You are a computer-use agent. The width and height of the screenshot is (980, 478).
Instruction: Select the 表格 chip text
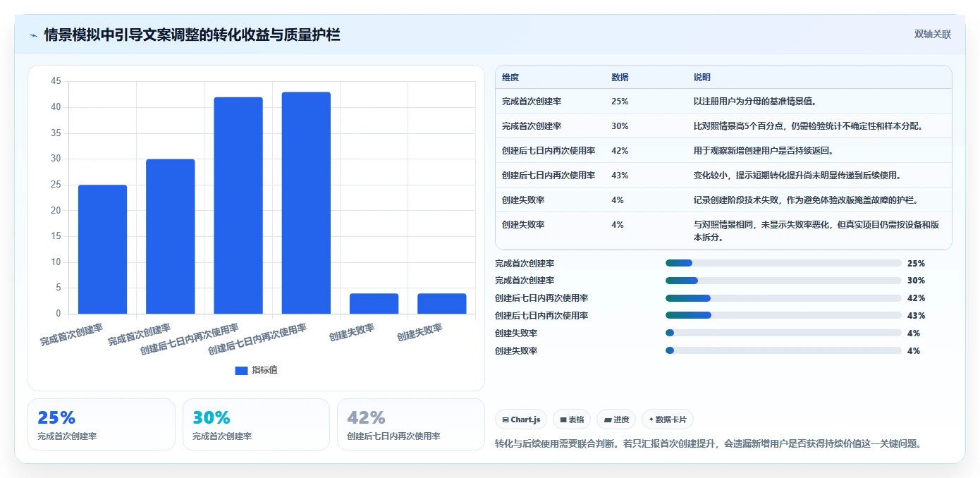[x=576, y=419]
